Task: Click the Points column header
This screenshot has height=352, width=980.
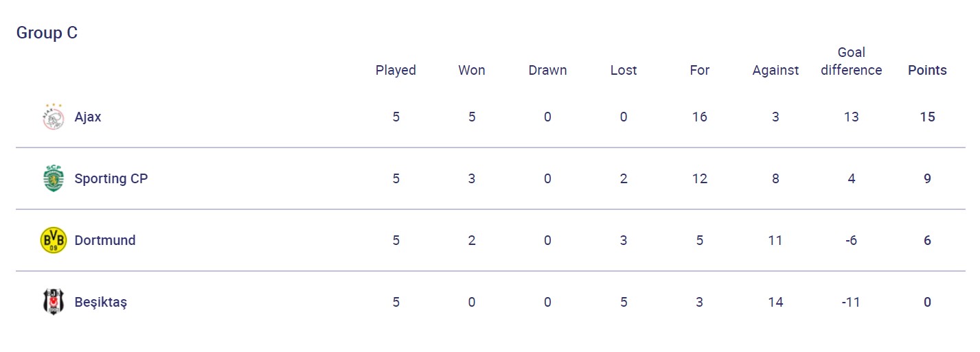Action: [927, 70]
